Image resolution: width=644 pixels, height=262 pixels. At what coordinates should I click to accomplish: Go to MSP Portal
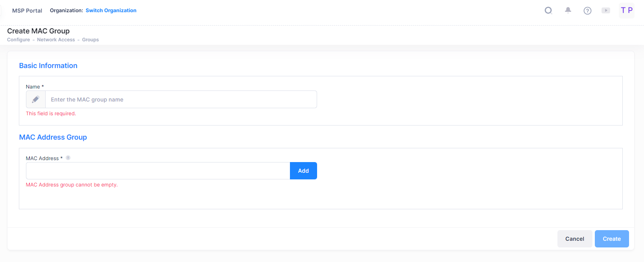coord(27,11)
